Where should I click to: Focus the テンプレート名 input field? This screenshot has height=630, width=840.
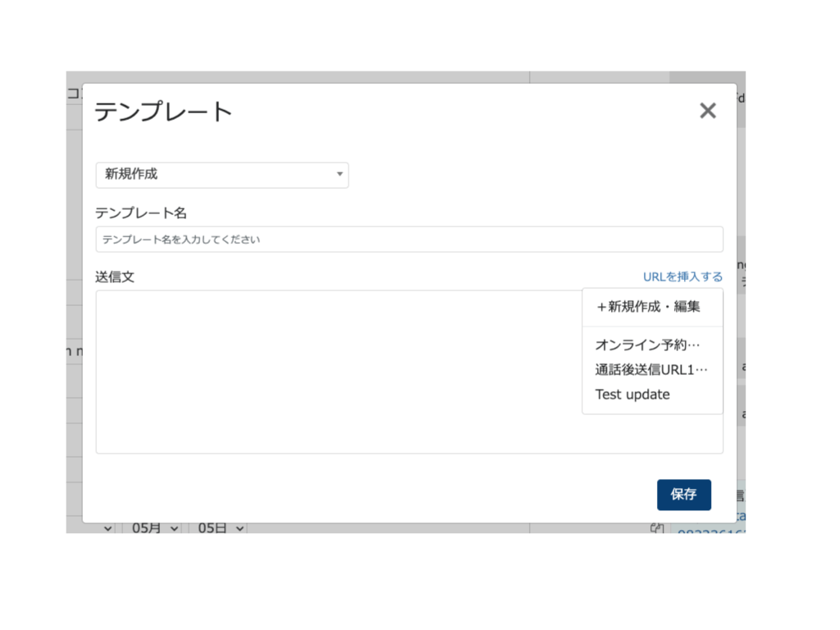click(x=409, y=240)
